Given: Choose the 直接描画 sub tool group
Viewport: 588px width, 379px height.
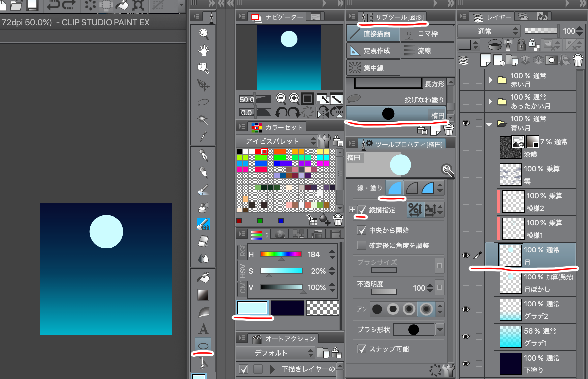Looking at the screenshot, I should [x=373, y=34].
